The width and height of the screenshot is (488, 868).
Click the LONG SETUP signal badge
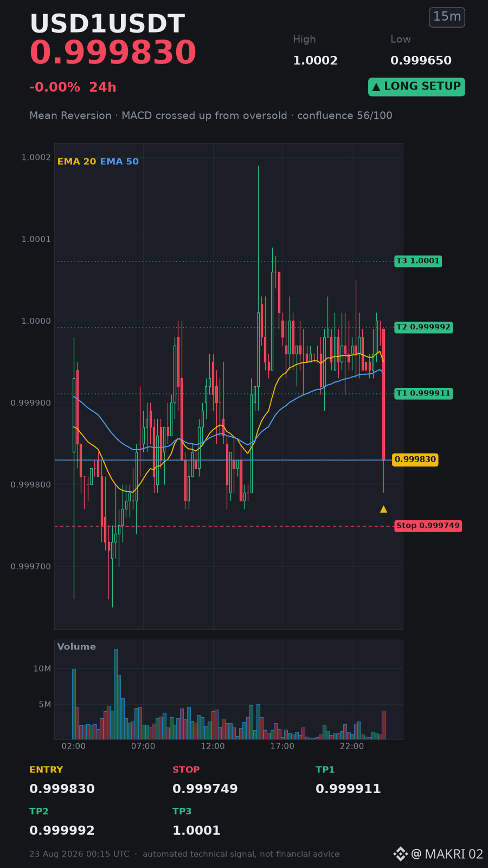point(416,87)
